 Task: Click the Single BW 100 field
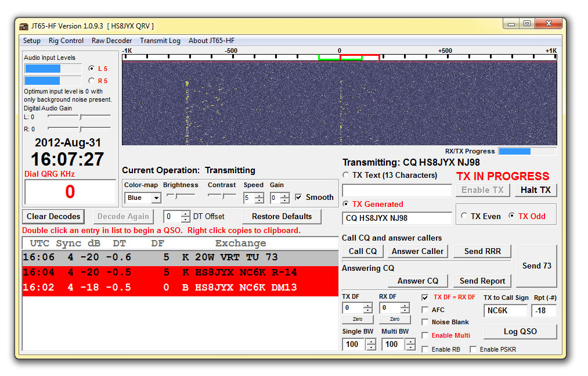point(355,345)
